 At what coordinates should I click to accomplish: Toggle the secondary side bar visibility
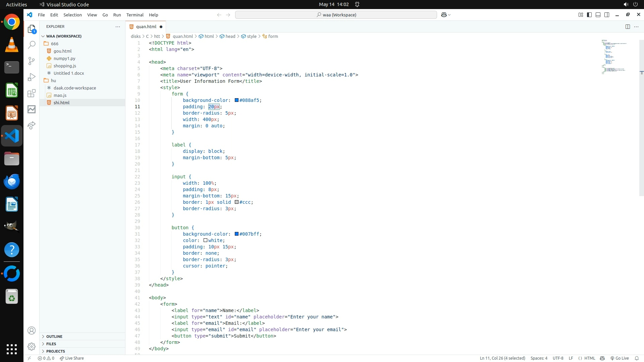(606, 15)
